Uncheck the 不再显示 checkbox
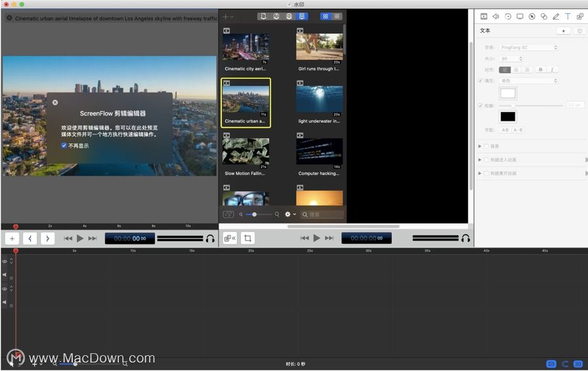Image resolution: width=588 pixels, height=371 pixels. [64, 146]
